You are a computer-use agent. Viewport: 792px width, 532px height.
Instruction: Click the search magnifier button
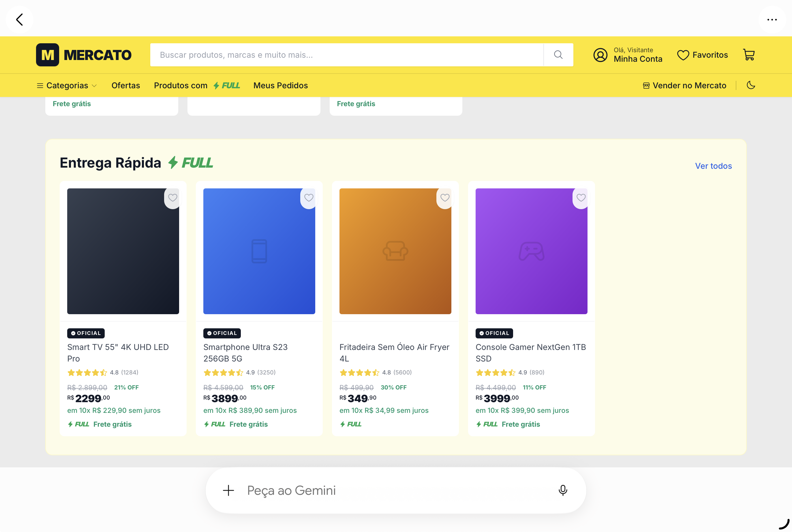[x=558, y=55]
